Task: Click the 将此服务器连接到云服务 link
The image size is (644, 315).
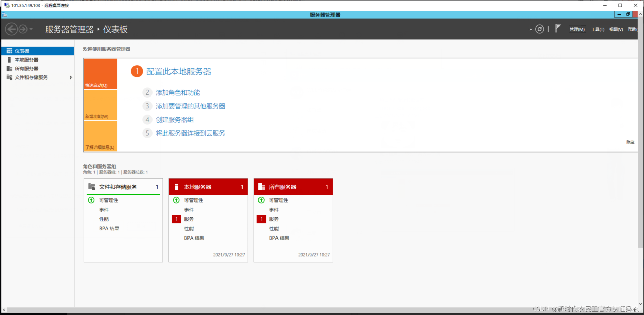Action: point(190,133)
